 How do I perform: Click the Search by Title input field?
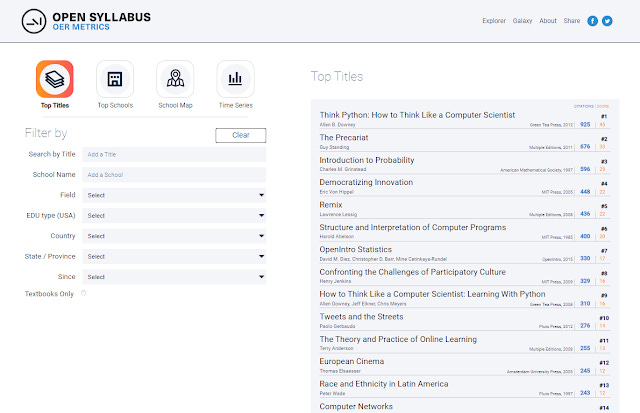click(174, 154)
